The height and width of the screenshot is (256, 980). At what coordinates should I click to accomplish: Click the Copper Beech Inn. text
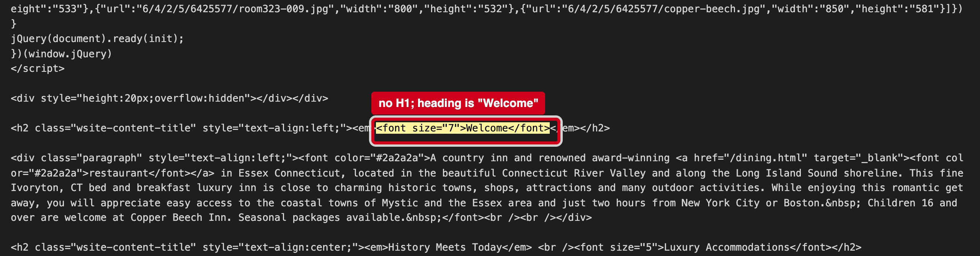click(x=181, y=217)
